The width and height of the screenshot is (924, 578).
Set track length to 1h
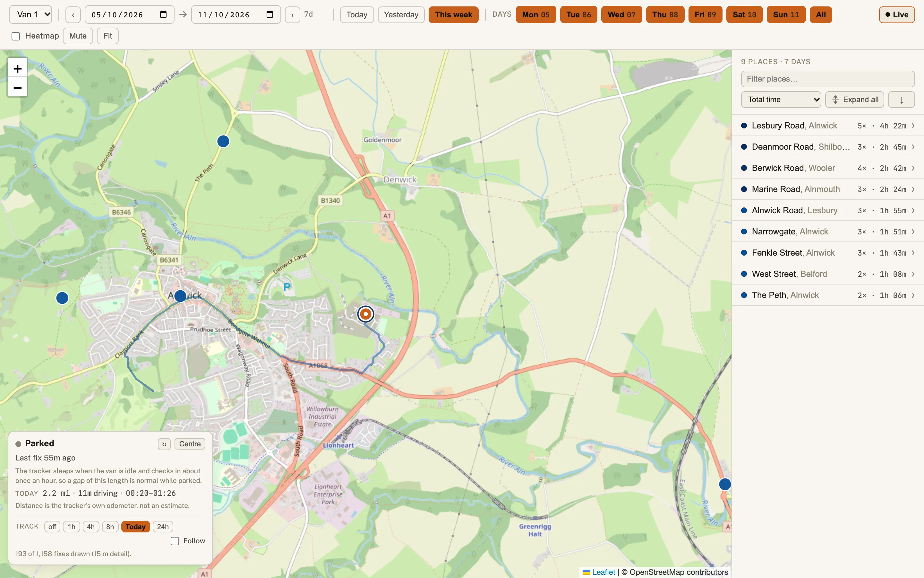click(72, 527)
